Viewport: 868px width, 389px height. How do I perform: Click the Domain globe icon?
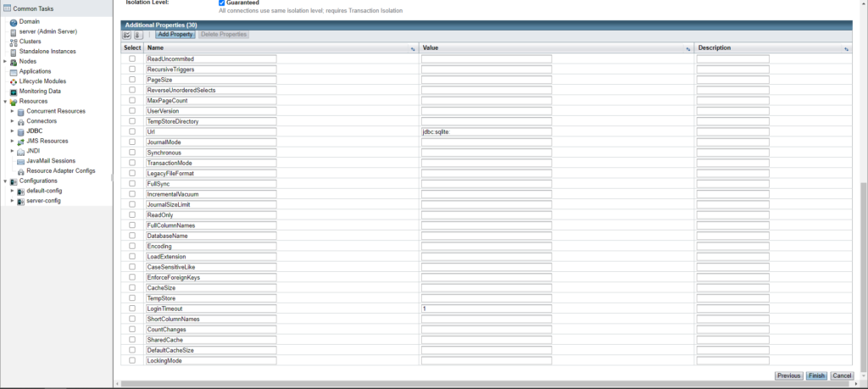point(14,21)
